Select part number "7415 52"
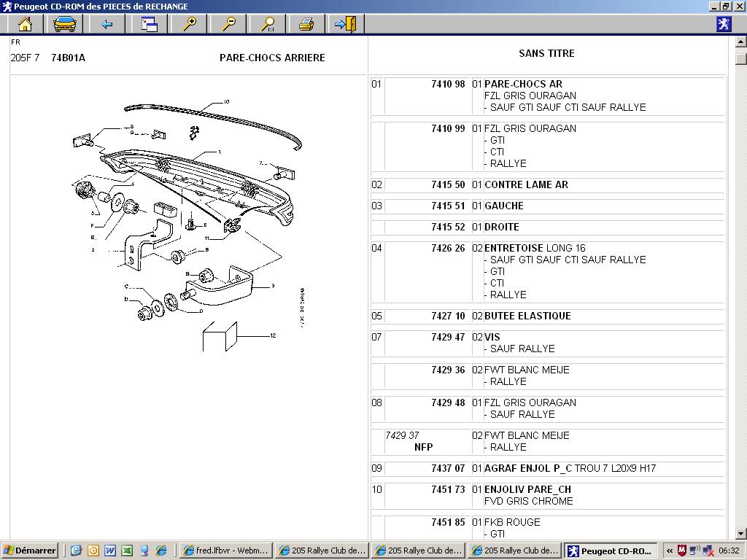Image resolution: width=747 pixels, height=560 pixels. tap(448, 227)
